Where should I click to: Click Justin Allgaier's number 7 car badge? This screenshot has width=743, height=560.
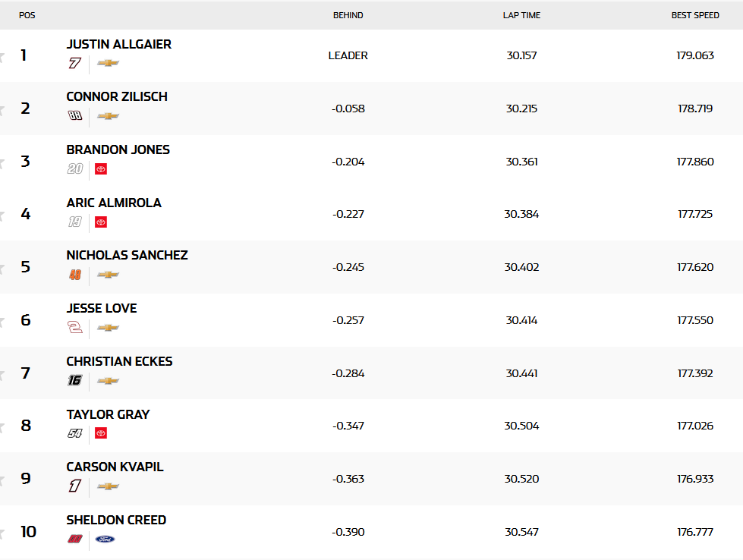pyautogui.click(x=74, y=63)
